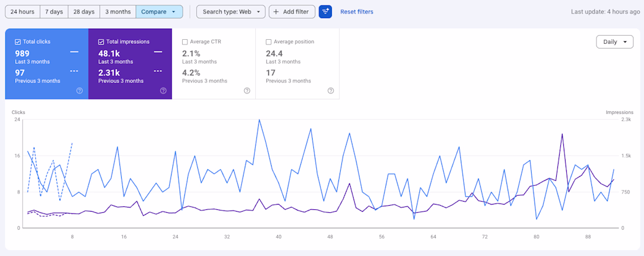The image size is (644, 256).
Task: Open the Daily granularity dropdown
Action: click(614, 42)
